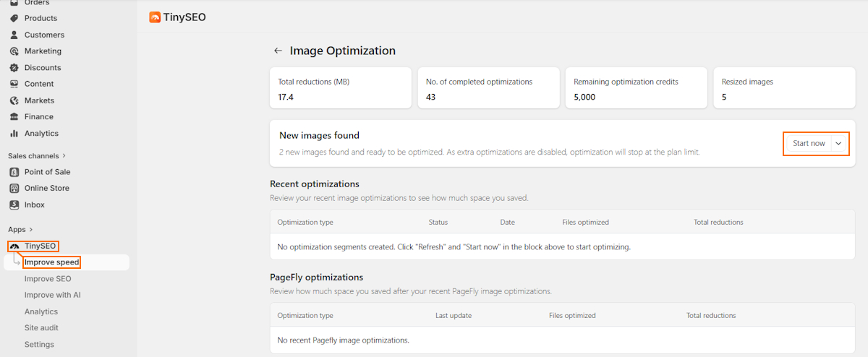Expand the Apps section chevron
This screenshot has height=357, width=868.
tap(31, 230)
